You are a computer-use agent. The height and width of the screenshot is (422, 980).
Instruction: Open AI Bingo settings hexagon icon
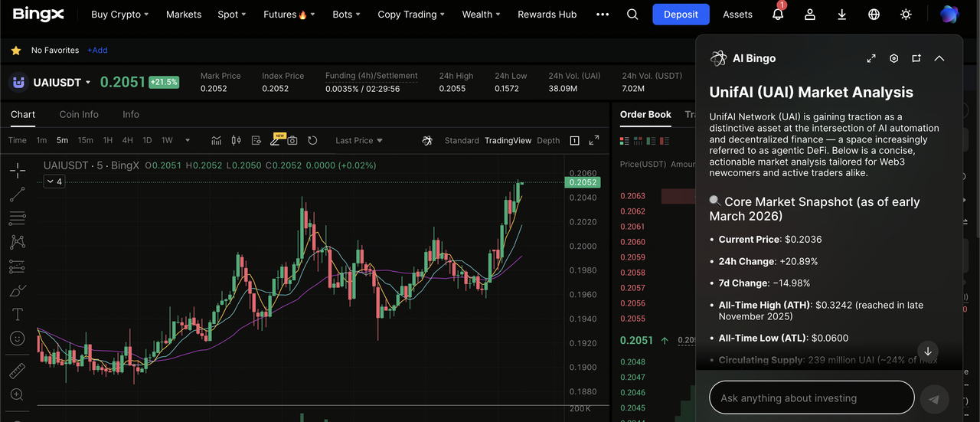click(x=893, y=58)
